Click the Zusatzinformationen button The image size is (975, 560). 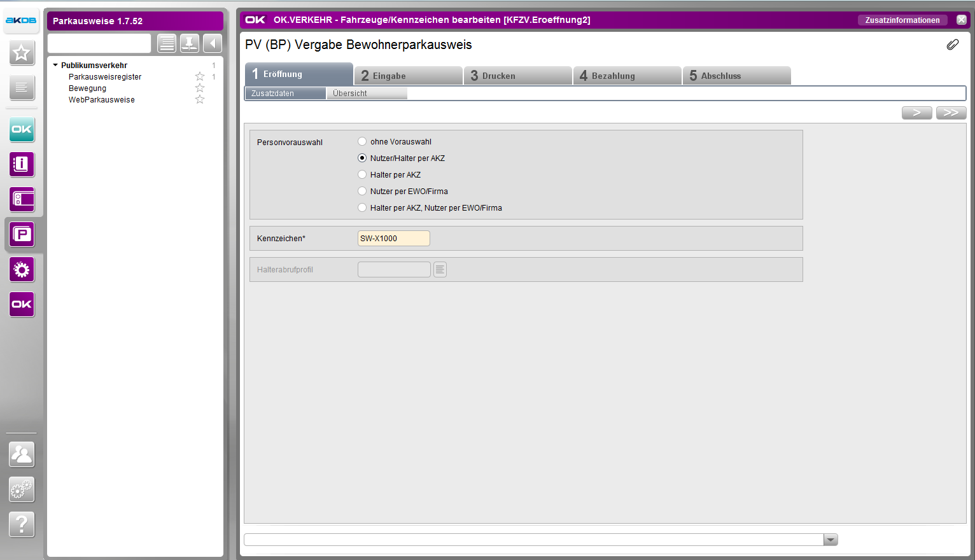902,20
